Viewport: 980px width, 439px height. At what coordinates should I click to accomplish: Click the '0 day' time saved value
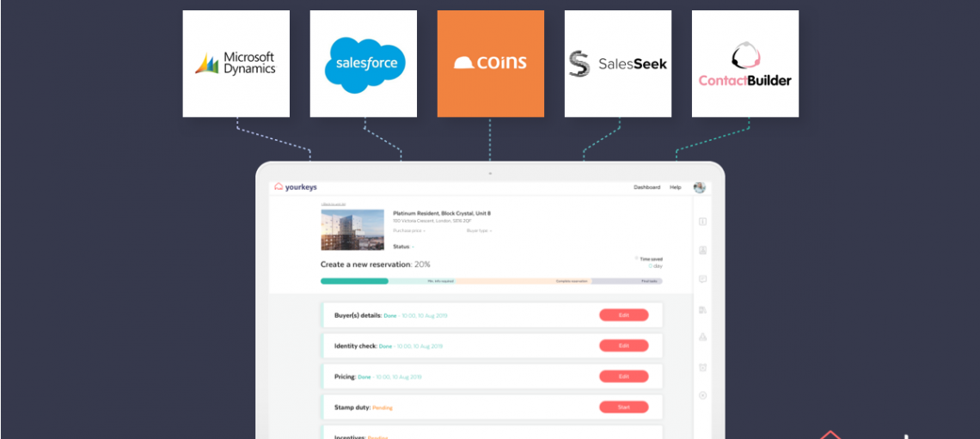pos(656,266)
